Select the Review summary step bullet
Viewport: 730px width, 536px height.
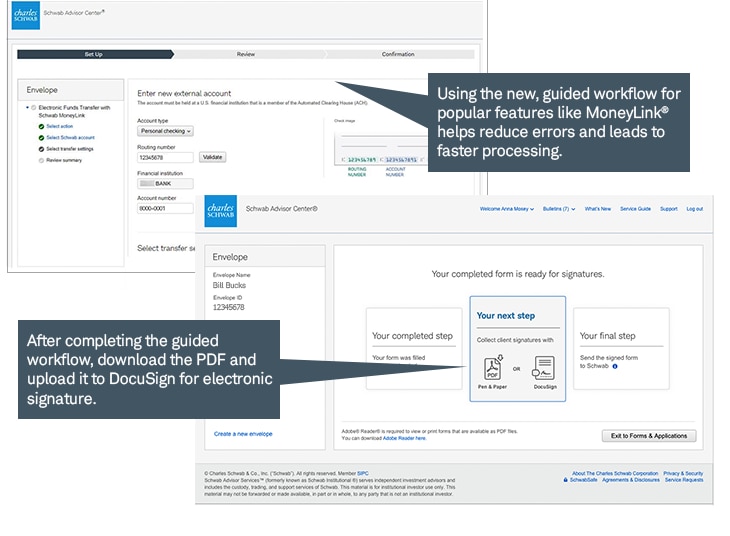[41, 161]
